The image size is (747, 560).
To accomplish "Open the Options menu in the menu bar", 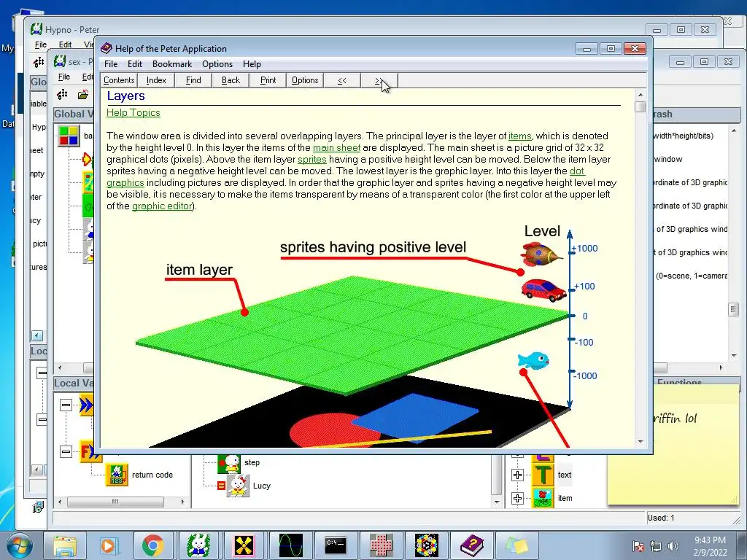I will pyautogui.click(x=217, y=64).
